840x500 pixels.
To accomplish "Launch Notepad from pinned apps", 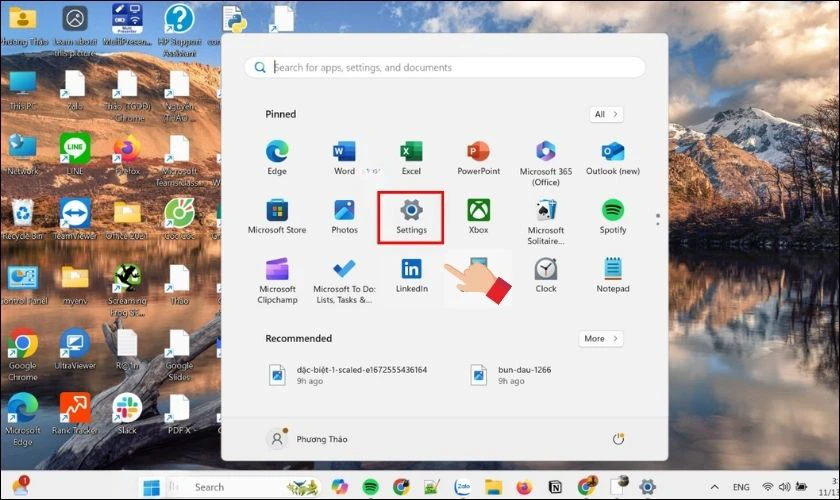I will 613,273.
